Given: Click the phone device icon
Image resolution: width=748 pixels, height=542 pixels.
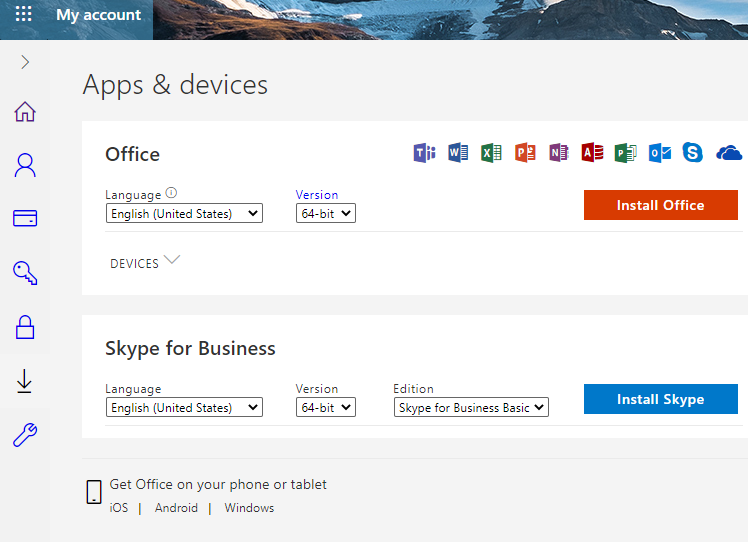Looking at the screenshot, I should [94, 492].
